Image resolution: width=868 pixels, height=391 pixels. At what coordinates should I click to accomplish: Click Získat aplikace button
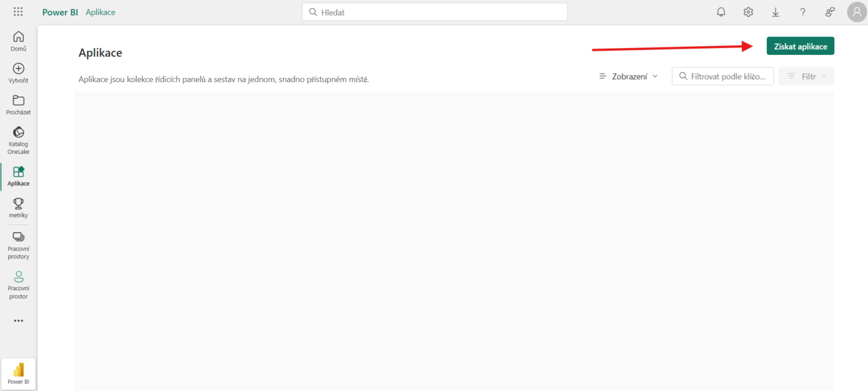[800, 46]
